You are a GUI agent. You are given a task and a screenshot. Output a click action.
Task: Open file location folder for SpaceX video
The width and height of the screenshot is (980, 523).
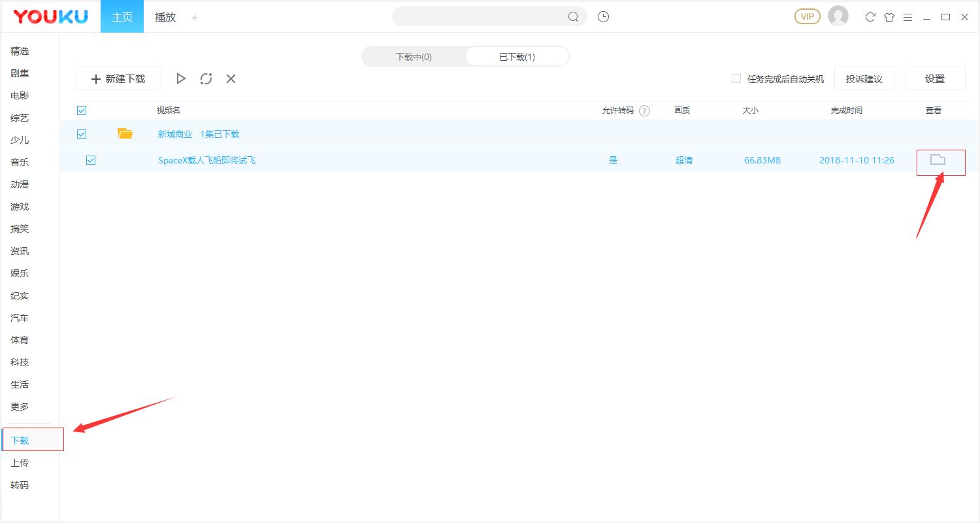pyautogui.click(x=938, y=160)
